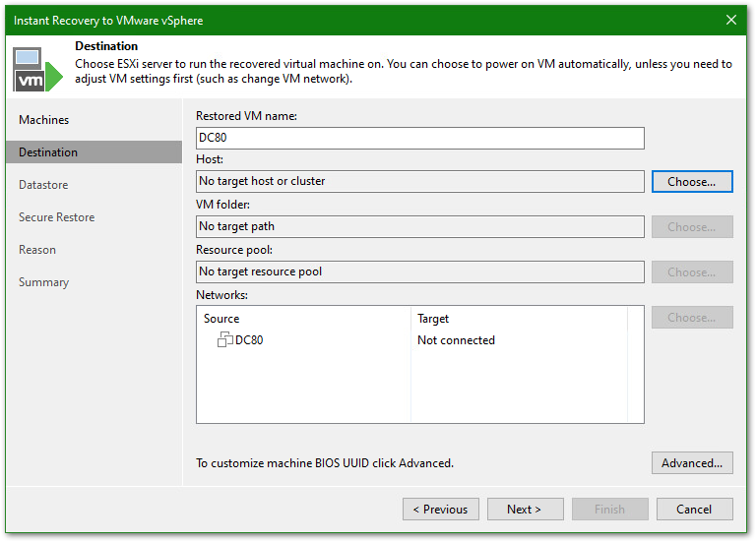756x542 pixels.
Task: Click the DC80 network adapter icon
Action: 224,340
